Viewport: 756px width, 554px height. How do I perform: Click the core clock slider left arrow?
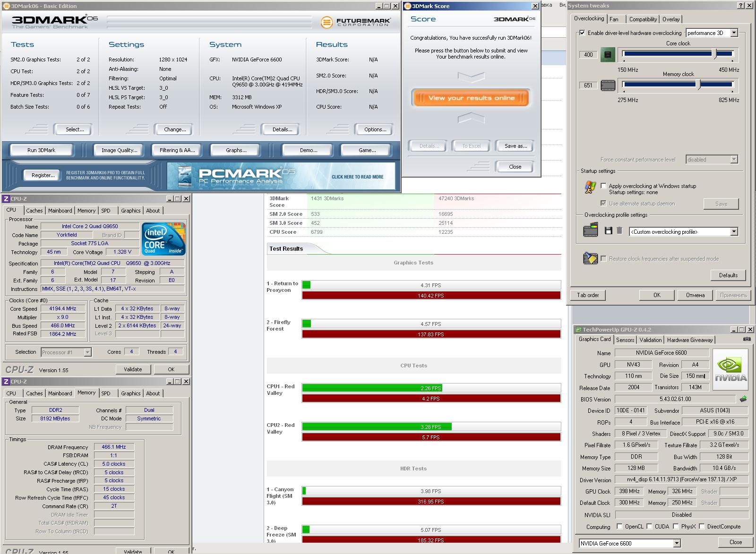(625, 60)
